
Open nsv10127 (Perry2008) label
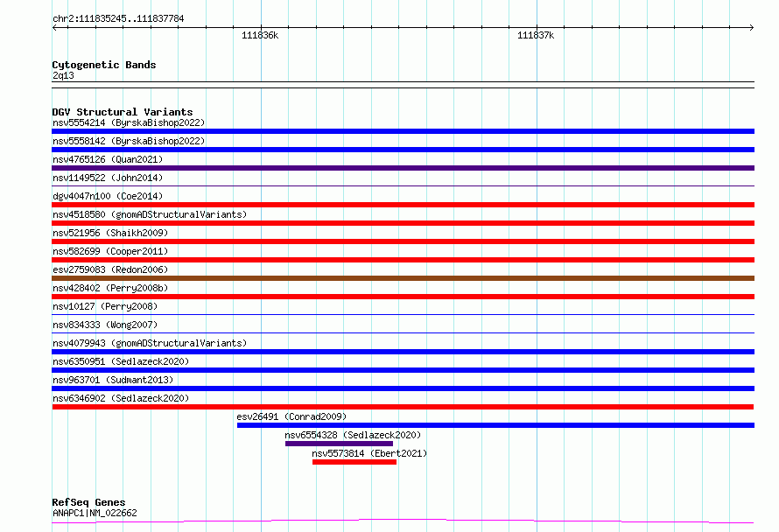pyautogui.click(x=105, y=306)
